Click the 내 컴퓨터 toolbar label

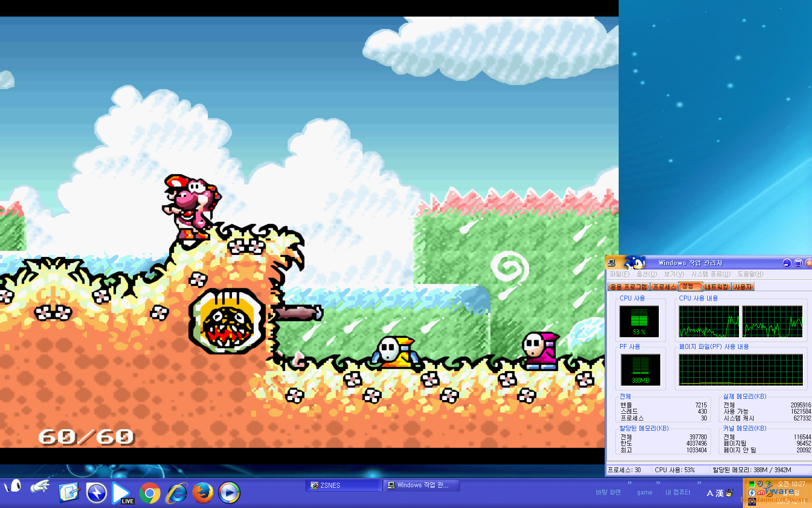678,493
